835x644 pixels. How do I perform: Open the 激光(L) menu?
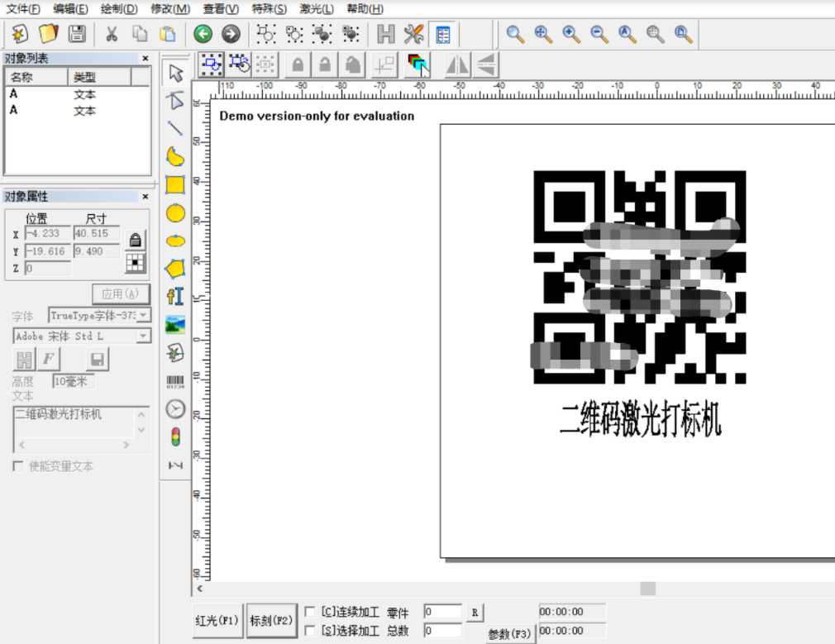click(x=317, y=9)
